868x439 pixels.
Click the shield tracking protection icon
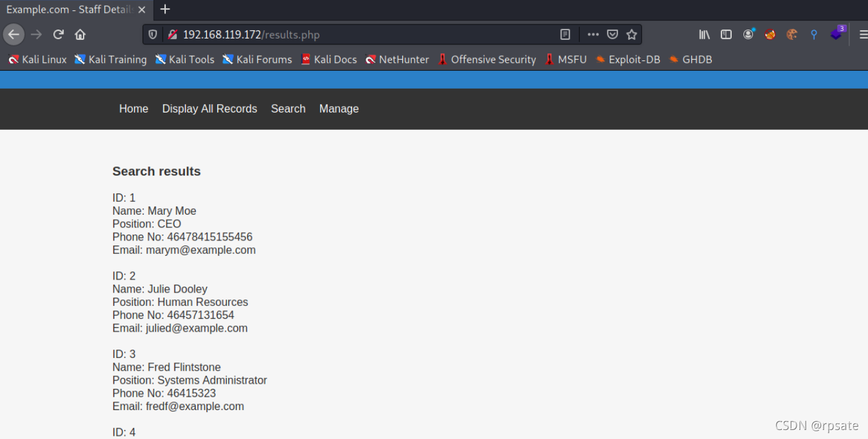(153, 35)
